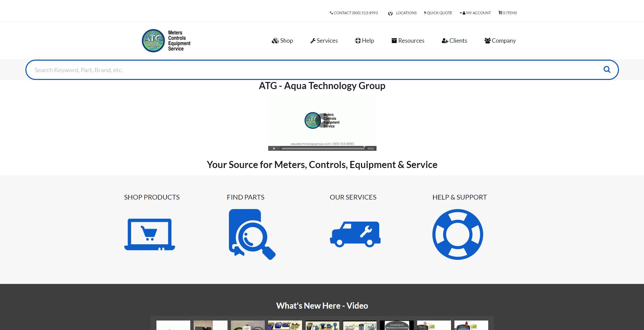Screen dimensions: 644x330
Task: Click the Help & Support lifebuoy icon
Action: coord(458,234)
